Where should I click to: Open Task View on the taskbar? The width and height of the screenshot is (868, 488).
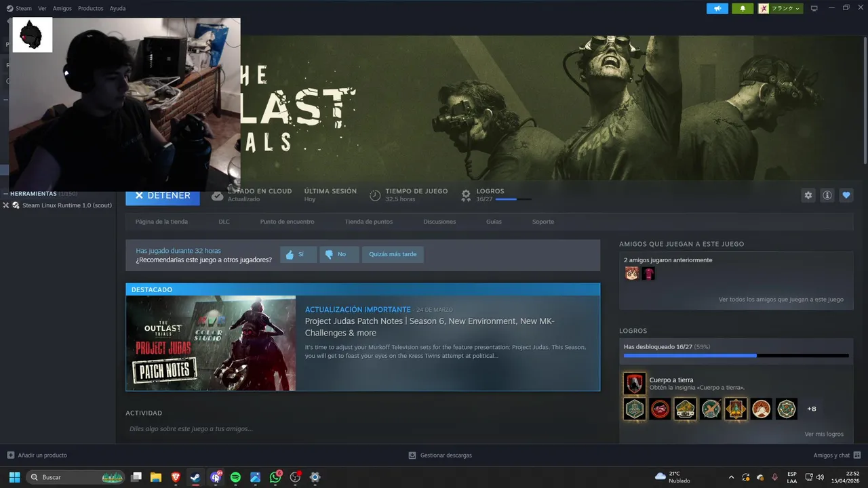136,477
